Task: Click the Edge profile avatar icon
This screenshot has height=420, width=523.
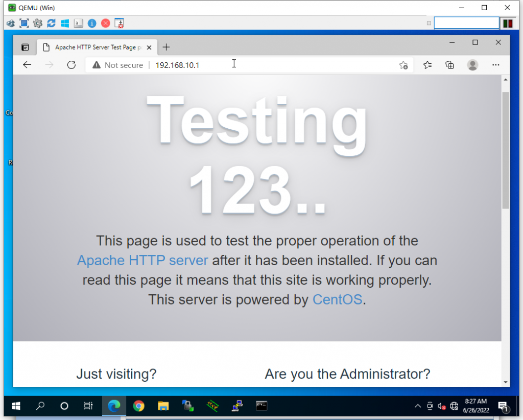Action: point(472,65)
